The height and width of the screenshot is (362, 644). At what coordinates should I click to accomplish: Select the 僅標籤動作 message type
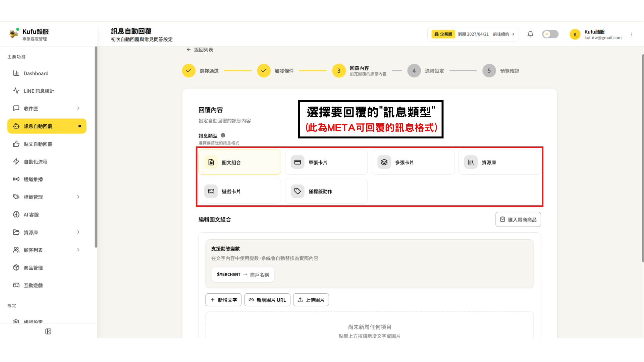(x=326, y=191)
